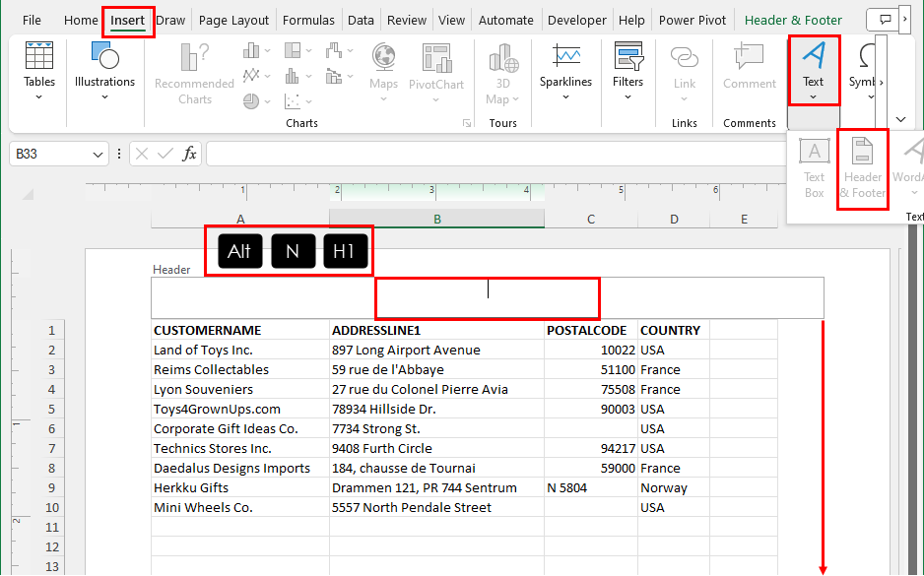
Task: Expand the Maps dropdown arrow
Action: click(383, 98)
